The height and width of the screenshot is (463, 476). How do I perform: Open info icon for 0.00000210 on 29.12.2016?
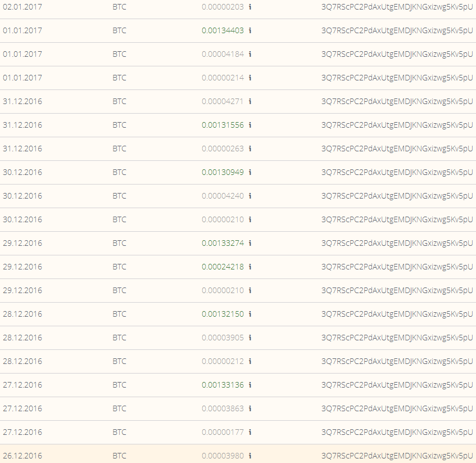[x=250, y=290]
